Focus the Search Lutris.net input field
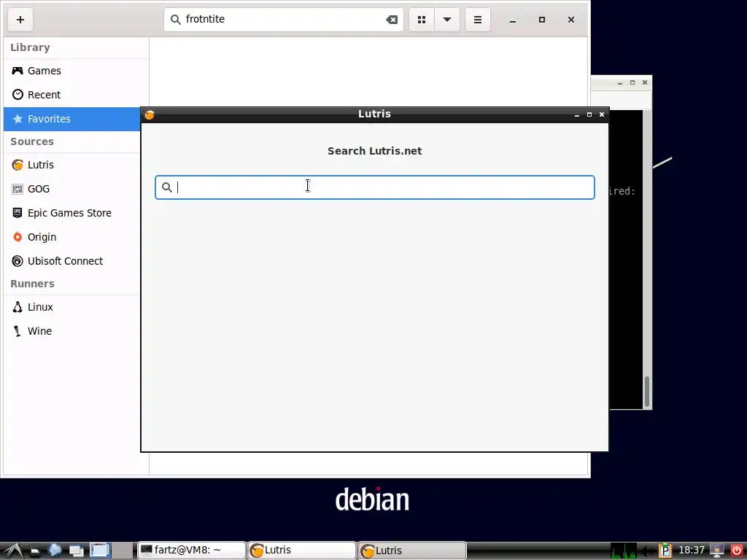This screenshot has height=560, width=747. click(x=375, y=187)
